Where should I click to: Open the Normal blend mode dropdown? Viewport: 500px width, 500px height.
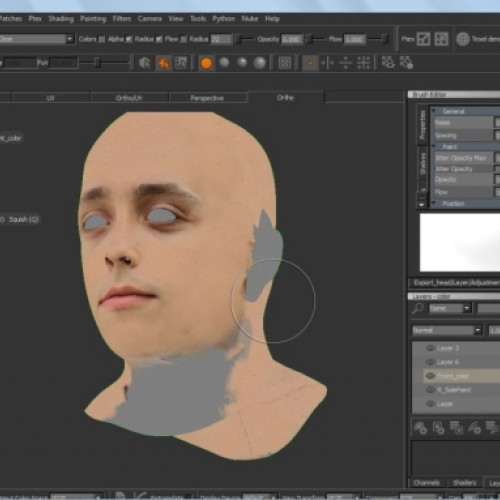coord(447,330)
